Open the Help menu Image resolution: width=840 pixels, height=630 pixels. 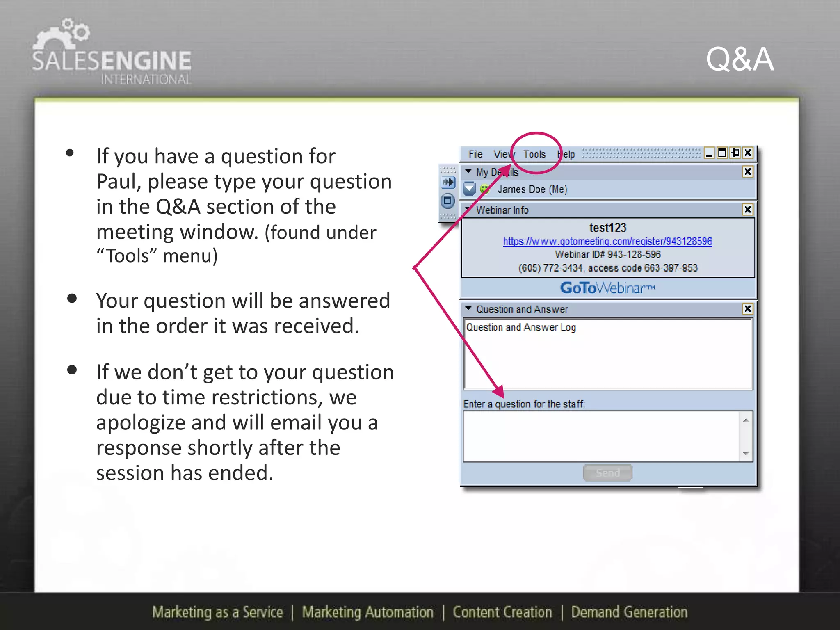coord(566,154)
